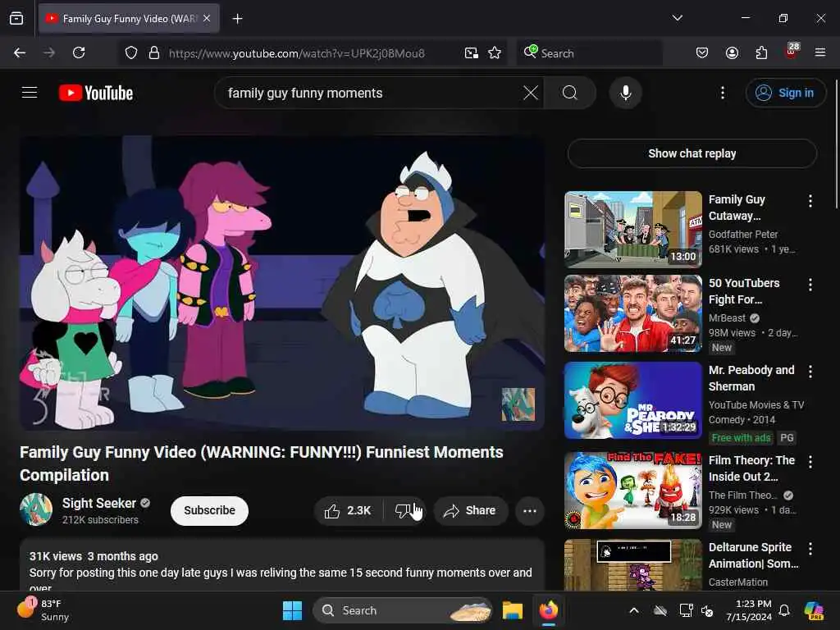
Task: Open Firefox View icon in tab bar
Action: (x=16, y=19)
